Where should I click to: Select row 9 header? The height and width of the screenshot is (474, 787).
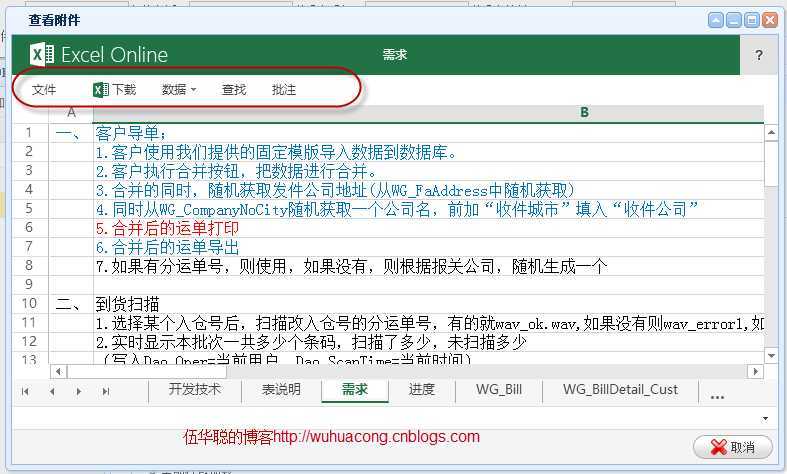pos(30,285)
